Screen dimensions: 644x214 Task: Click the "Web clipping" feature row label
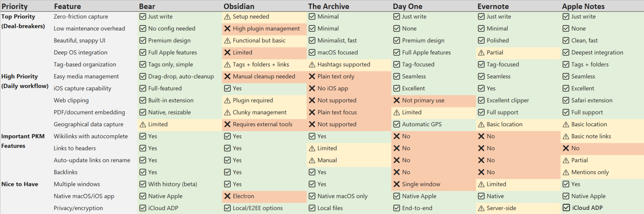click(71, 100)
